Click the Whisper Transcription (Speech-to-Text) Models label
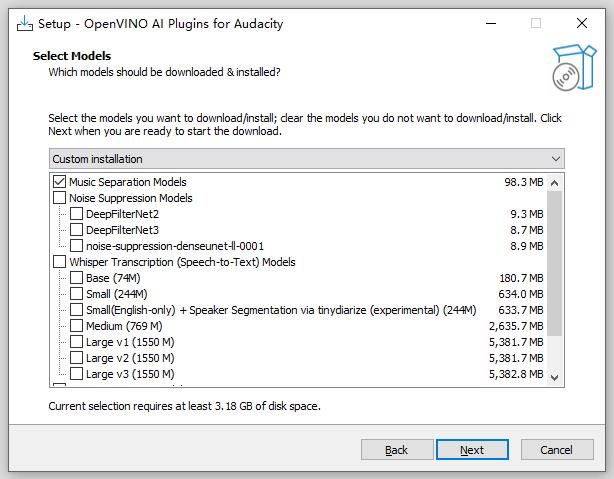614x479 pixels. [182, 262]
